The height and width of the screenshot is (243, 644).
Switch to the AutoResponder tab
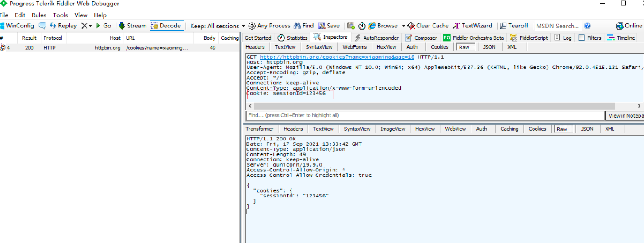376,38
